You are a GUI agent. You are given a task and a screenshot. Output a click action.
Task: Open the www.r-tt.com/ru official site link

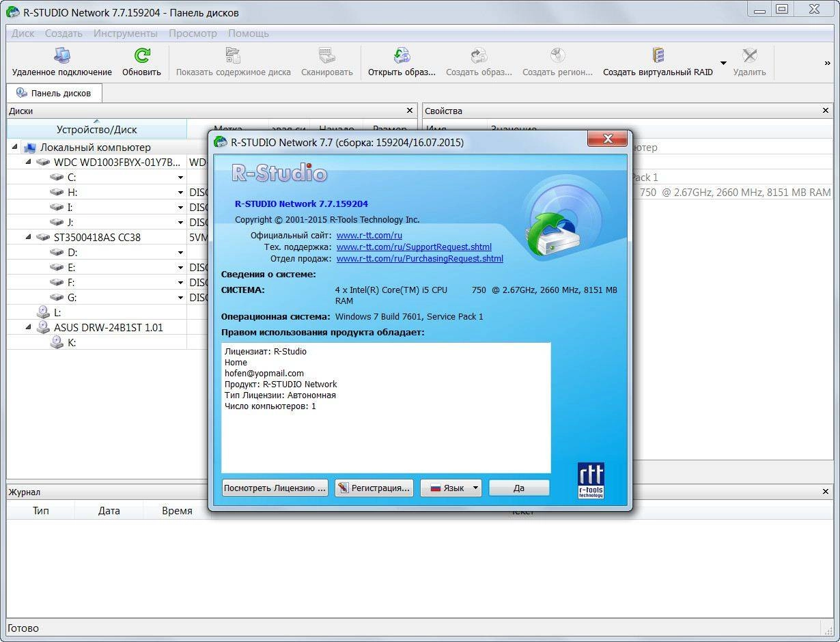point(369,236)
